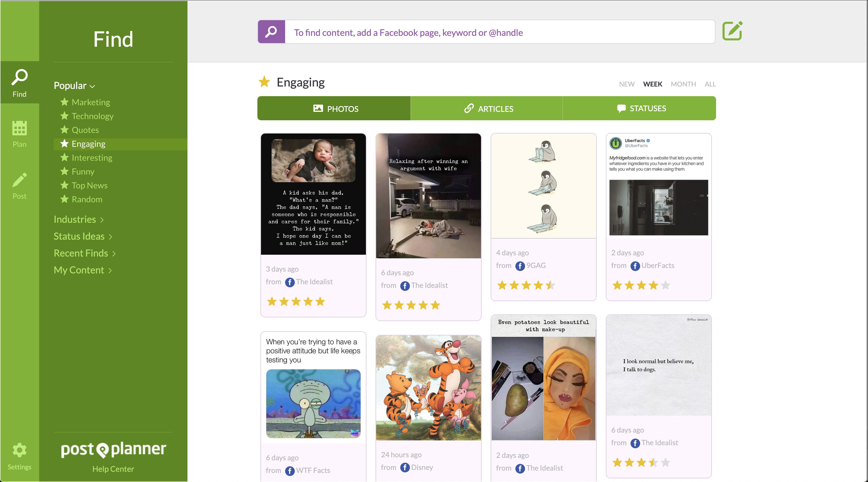Switch to the Articles tab
This screenshot has width=868, height=482.
(486, 108)
